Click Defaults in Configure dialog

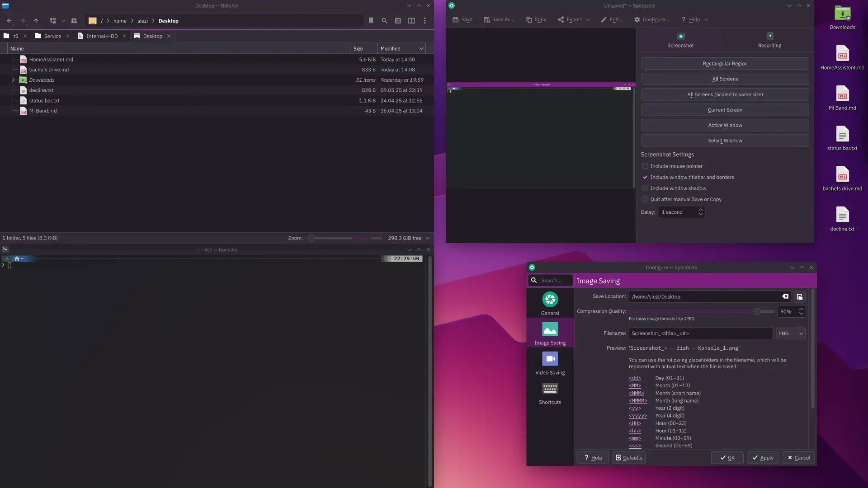pyautogui.click(x=629, y=458)
